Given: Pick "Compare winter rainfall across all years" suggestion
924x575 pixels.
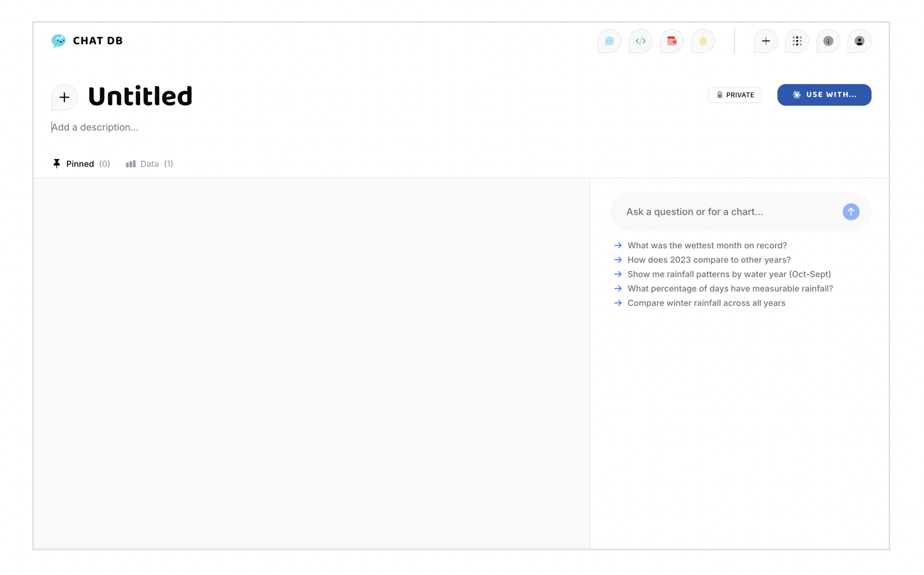Looking at the screenshot, I should click(706, 303).
